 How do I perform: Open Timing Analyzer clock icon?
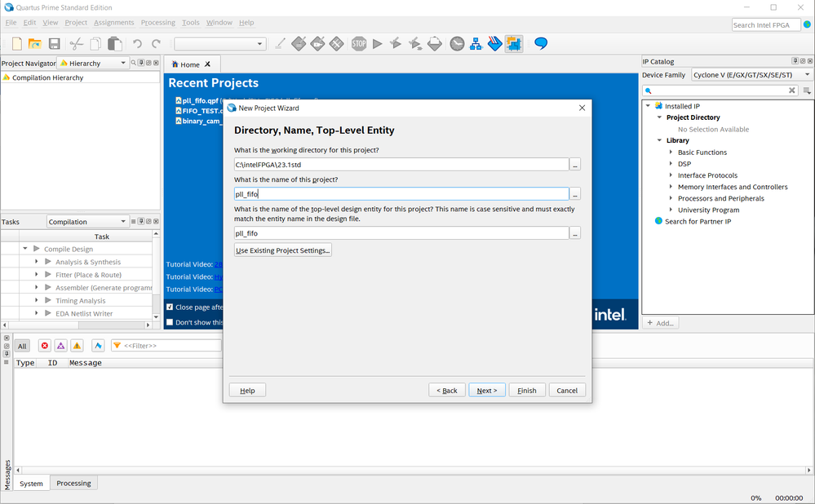[x=457, y=44]
